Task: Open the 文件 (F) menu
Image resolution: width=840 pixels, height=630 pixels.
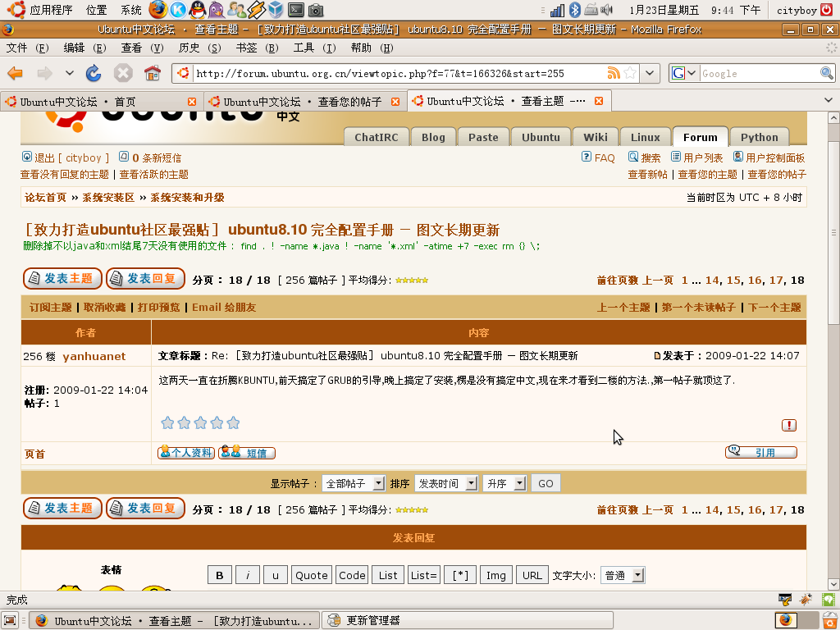Action: (x=27, y=48)
